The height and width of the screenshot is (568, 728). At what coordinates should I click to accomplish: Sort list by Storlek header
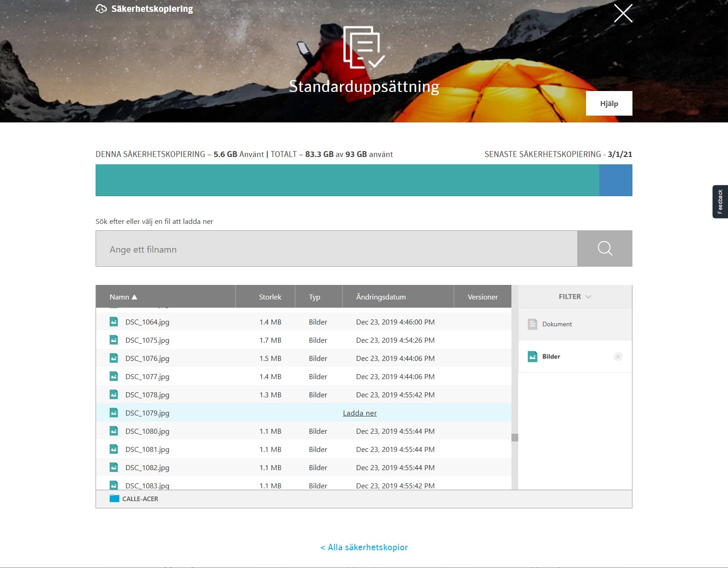270,297
